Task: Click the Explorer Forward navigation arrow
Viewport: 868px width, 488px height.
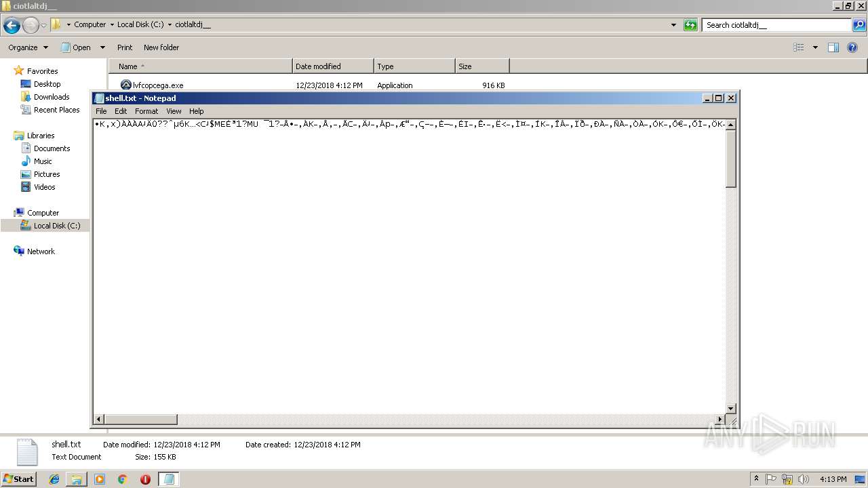Action: click(x=31, y=26)
